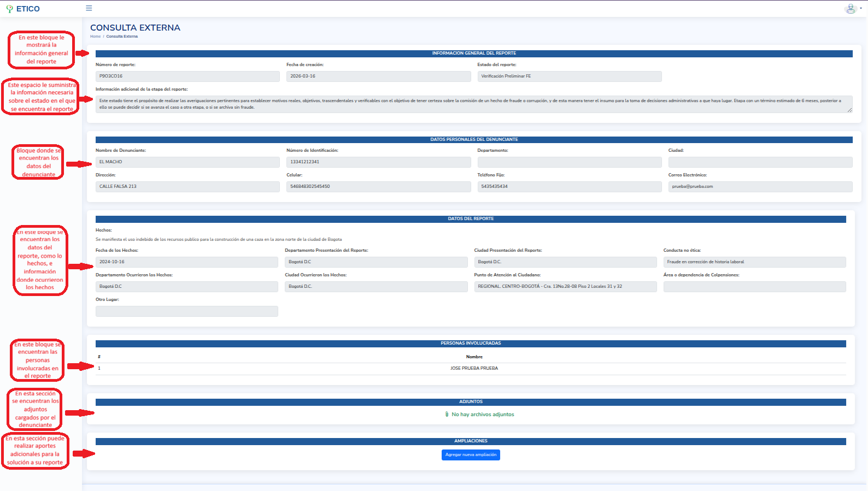The width and height of the screenshot is (868, 491).
Task: Grab the resize handle of the información adicional textarea
Action: (x=849, y=110)
